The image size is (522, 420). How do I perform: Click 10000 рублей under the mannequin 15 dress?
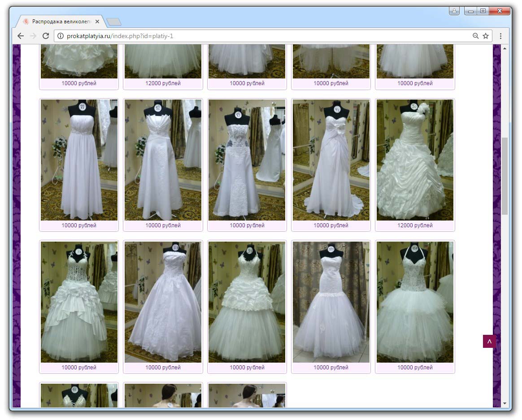click(x=247, y=225)
